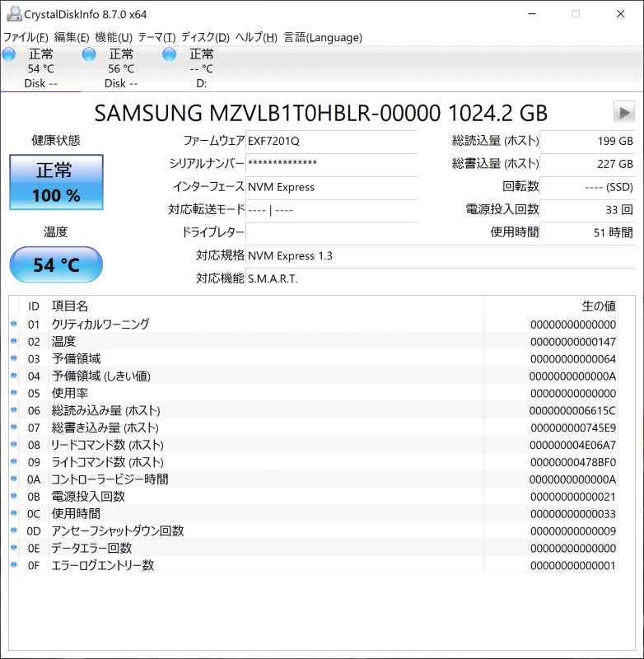Image resolution: width=644 pixels, height=659 pixels.
Task: Click the ID column header
Action: tap(34, 306)
